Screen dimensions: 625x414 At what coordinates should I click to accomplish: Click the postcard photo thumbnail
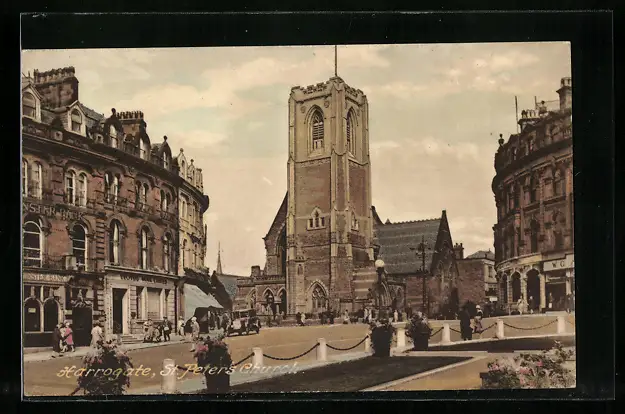pos(298,215)
